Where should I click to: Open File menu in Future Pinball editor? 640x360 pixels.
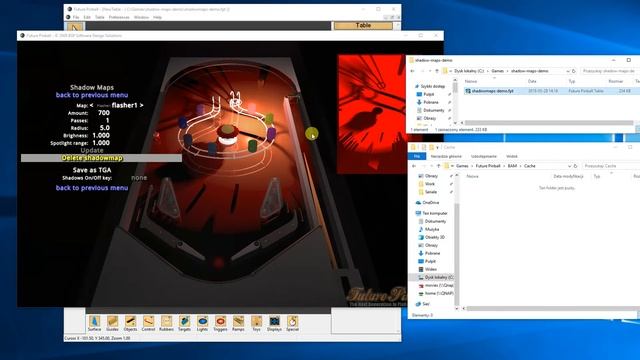point(76,18)
